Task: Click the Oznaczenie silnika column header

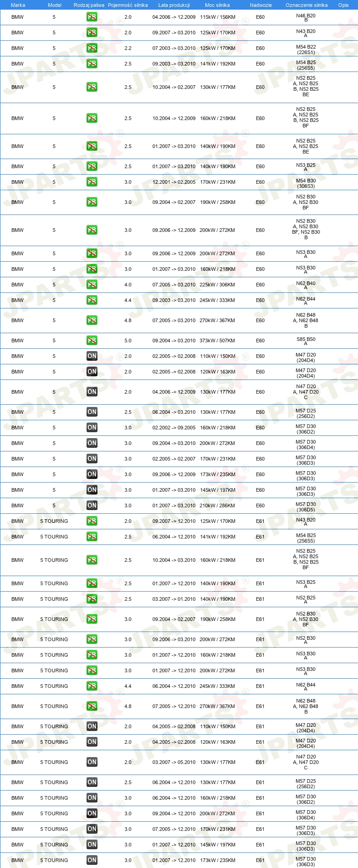Action: [x=307, y=5]
